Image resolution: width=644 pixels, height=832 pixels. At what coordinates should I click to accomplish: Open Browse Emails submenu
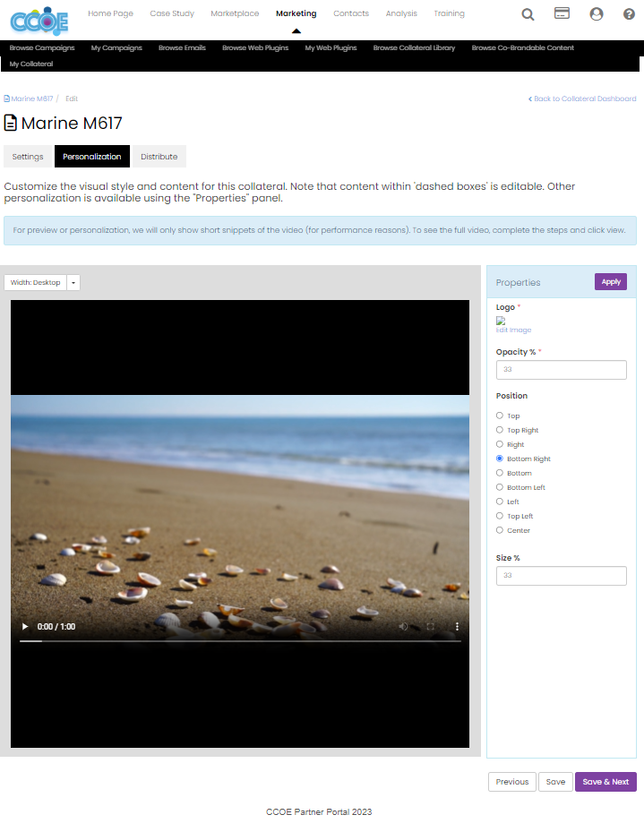pyautogui.click(x=182, y=47)
